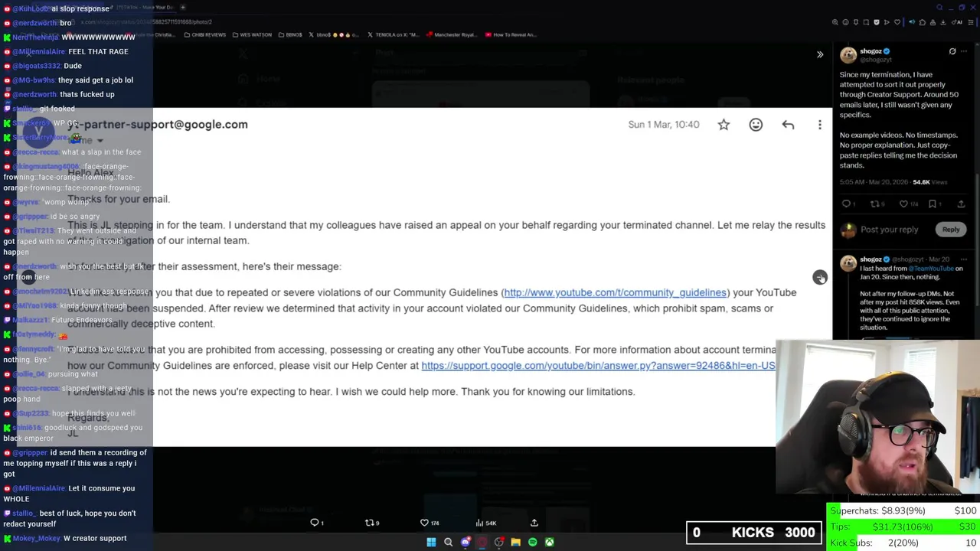Open Discord from the taskbar
Image resolution: width=980 pixels, height=551 pixels.
(465, 542)
